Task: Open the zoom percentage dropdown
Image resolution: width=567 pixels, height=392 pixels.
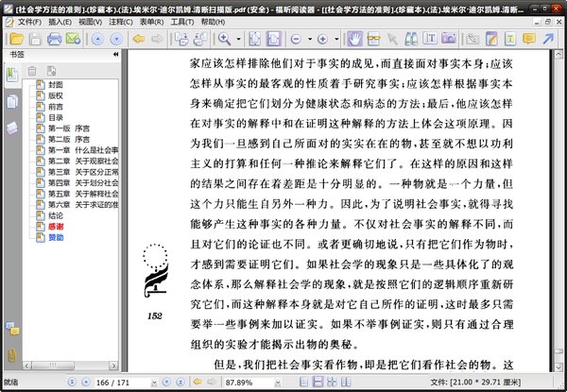Action: pos(278,382)
